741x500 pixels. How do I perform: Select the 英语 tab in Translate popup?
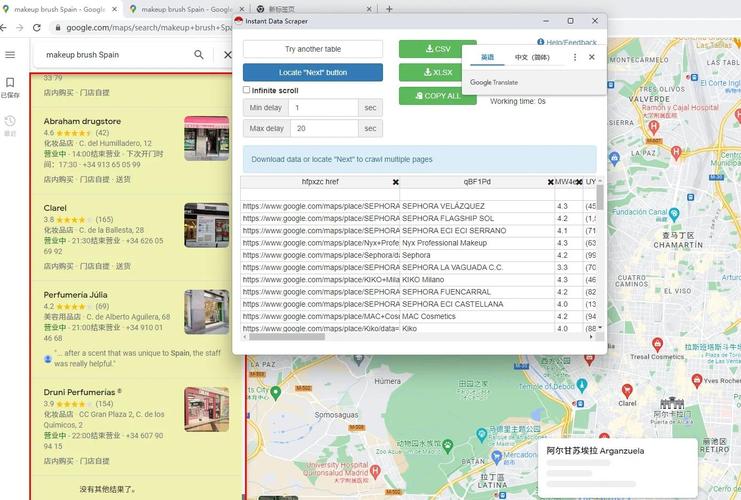487,57
